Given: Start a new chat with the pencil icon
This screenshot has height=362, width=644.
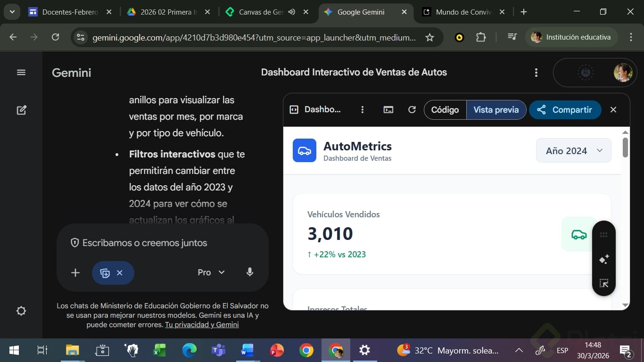Looking at the screenshot, I should (21, 110).
